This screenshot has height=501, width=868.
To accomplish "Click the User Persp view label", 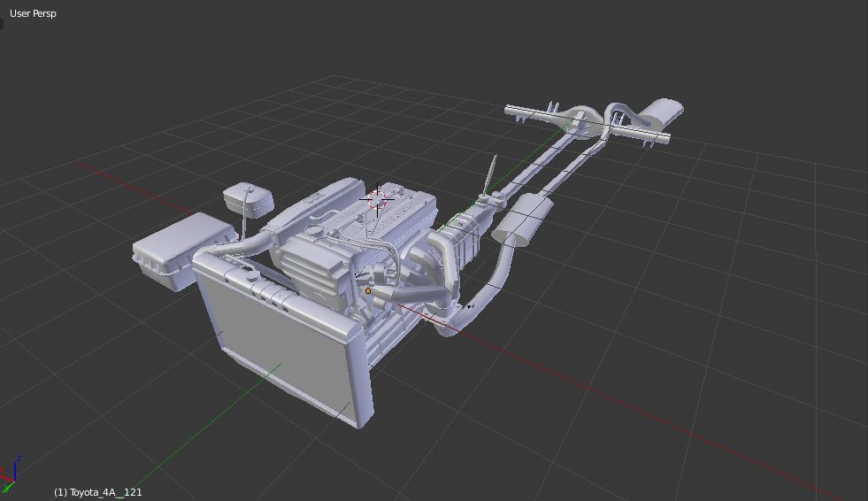I will [33, 13].
